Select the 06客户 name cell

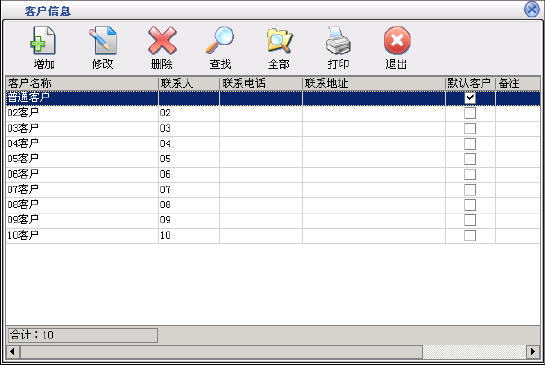[x=82, y=175]
